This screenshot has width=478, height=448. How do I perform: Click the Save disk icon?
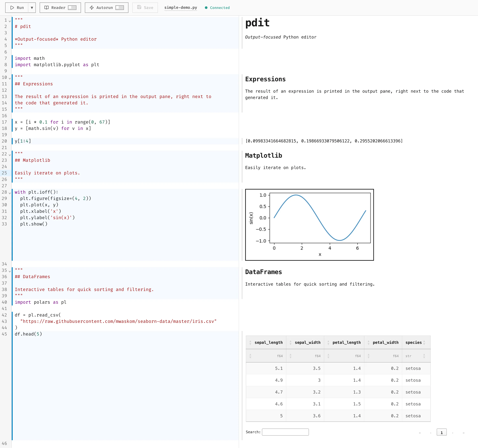(x=139, y=7)
